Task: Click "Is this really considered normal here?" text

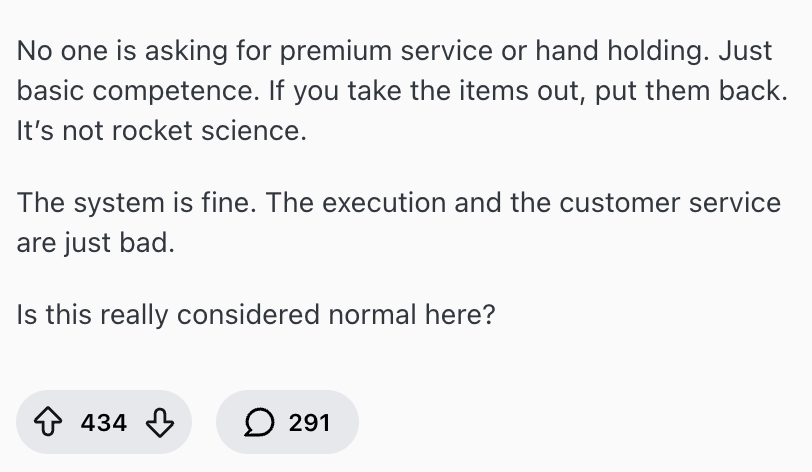Action: coord(256,314)
